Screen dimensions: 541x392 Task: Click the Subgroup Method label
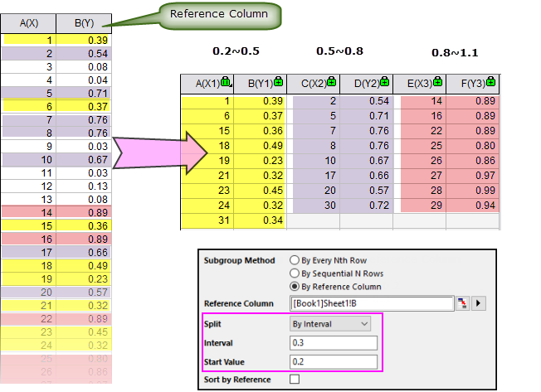coord(239,260)
